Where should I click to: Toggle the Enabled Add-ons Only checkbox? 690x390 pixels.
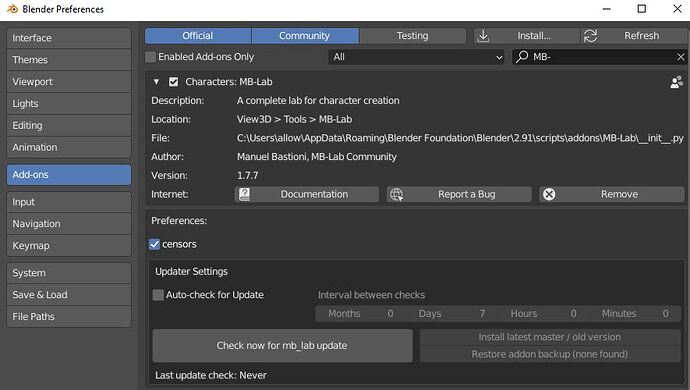(150, 57)
